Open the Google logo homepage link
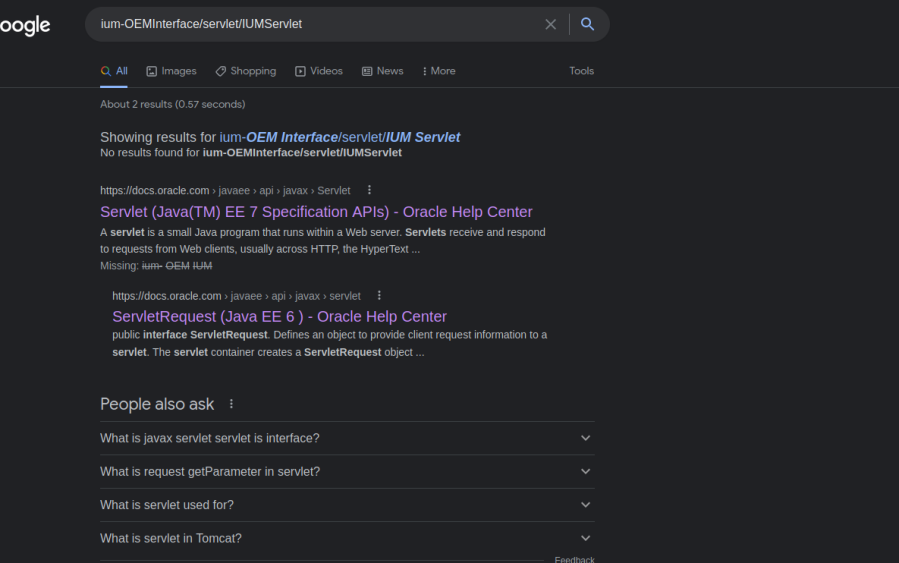The height and width of the screenshot is (563, 899). (25, 25)
